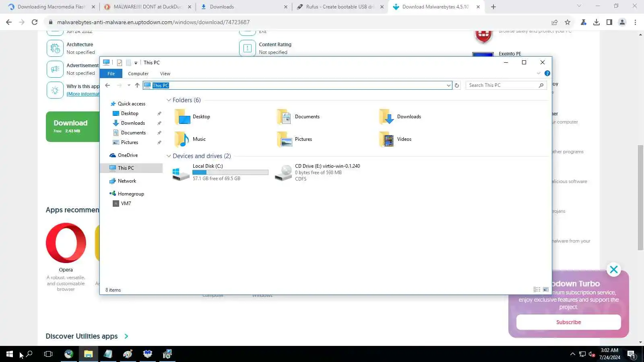The height and width of the screenshot is (362, 644).
Task: Open the Documents folder icon in Folders
Action: [285, 117]
